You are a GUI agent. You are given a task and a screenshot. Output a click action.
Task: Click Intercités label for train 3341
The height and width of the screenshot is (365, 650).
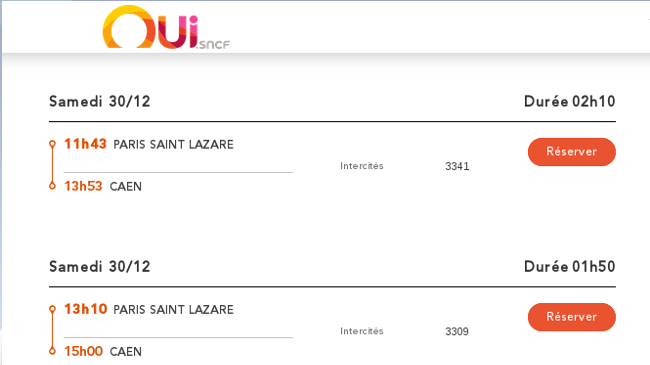pos(361,166)
